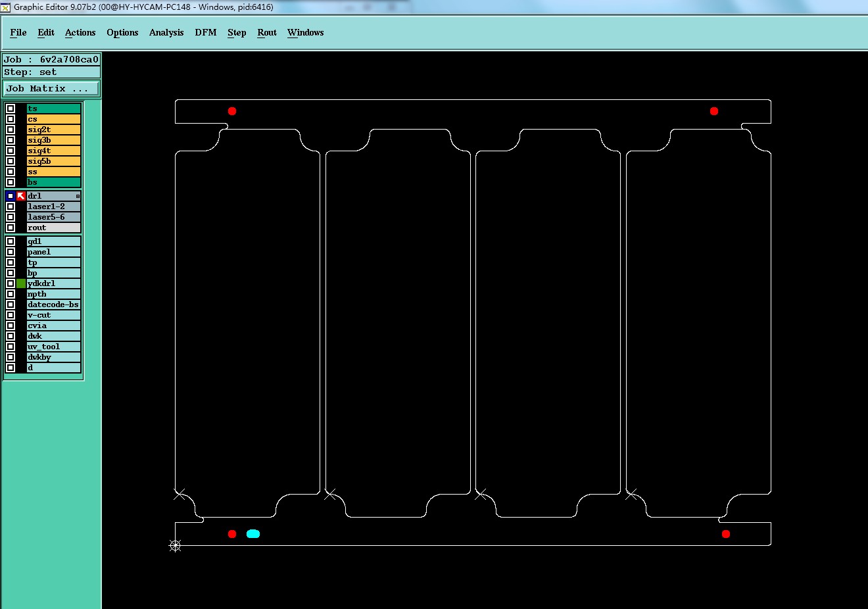Select the sig4t layer name
The height and width of the screenshot is (609, 868).
click(54, 151)
